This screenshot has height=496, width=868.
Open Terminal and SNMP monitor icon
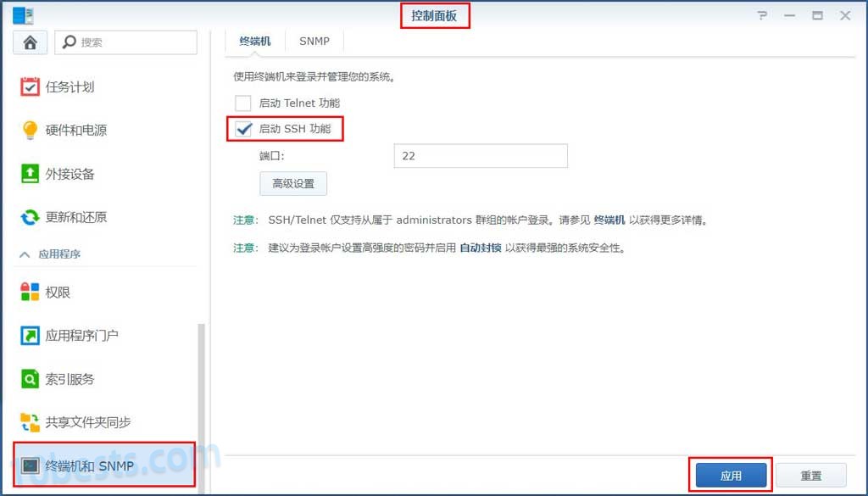click(30, 465)
